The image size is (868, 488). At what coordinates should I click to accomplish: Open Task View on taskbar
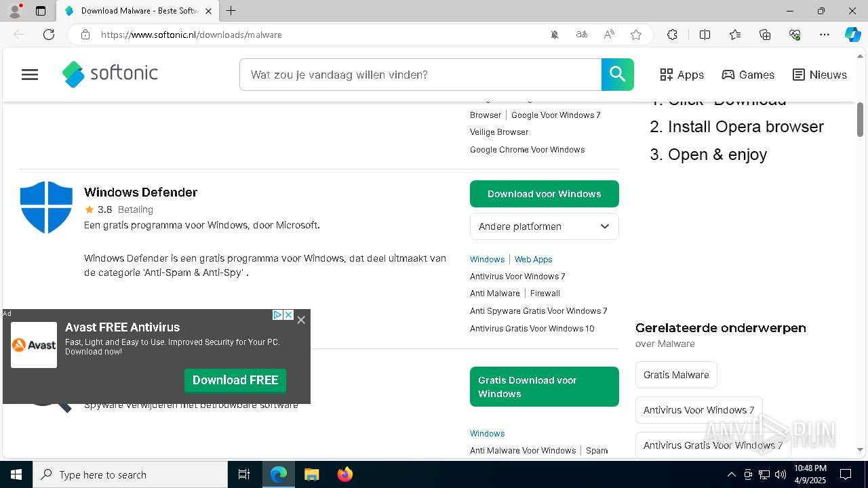pos(244,474)
